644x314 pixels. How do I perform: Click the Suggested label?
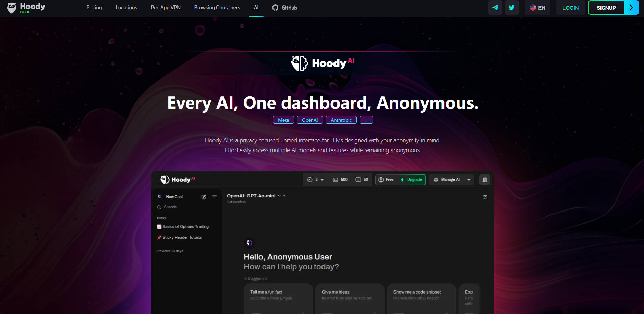257,279
